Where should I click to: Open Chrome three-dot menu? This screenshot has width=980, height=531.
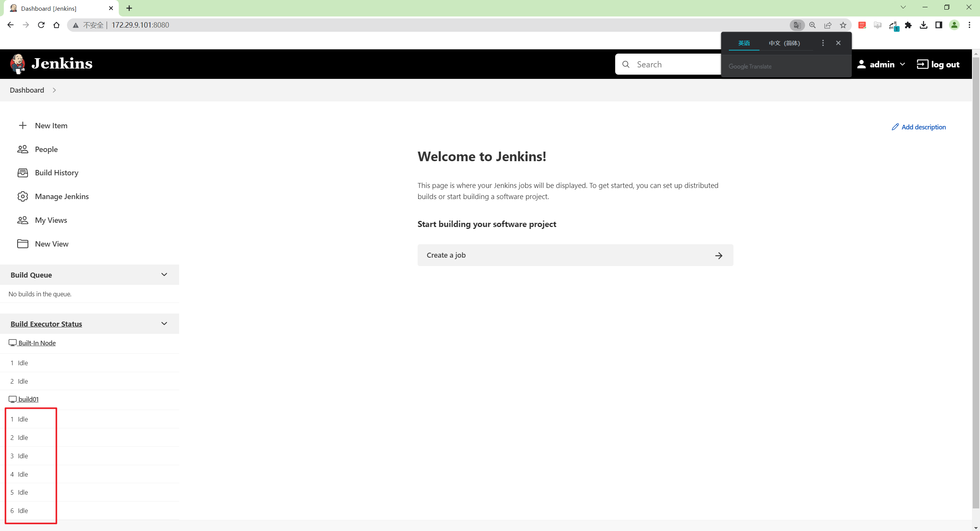click(x=969, y=25)
